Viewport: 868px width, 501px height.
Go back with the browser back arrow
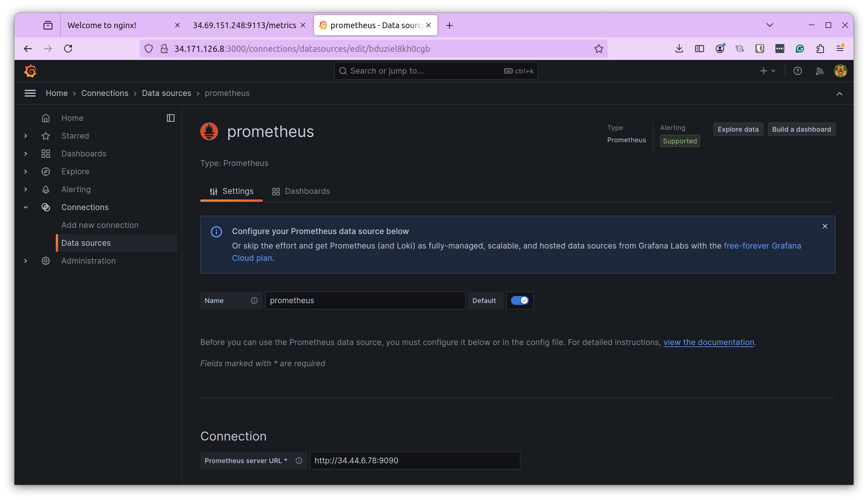pos(28,49)
